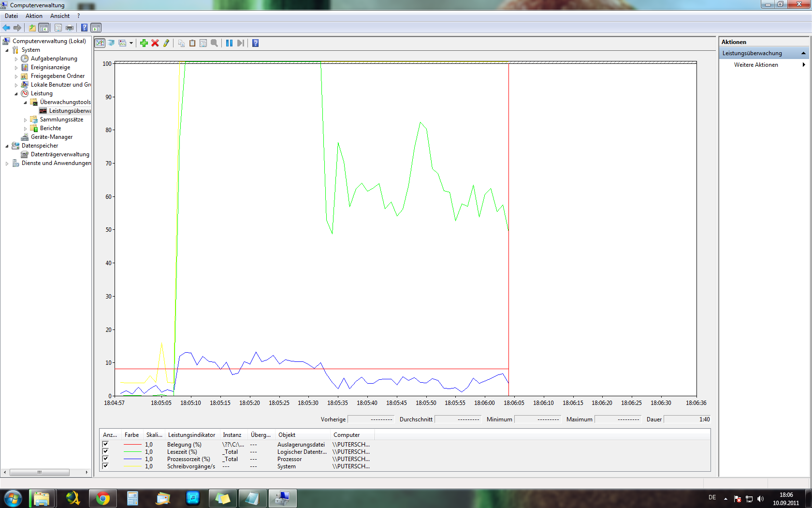
Task: Pause the graph display
Action: coord(229,43)
